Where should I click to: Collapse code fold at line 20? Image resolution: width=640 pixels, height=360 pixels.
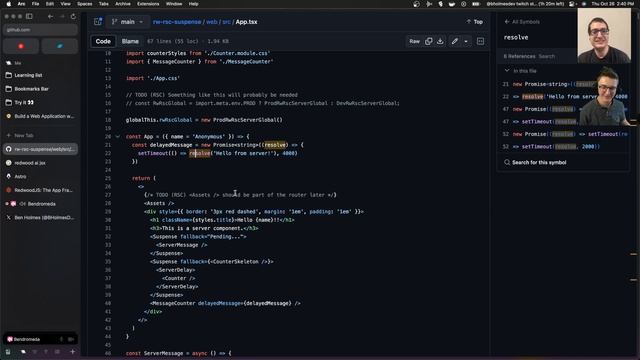[x=118, y=137]
